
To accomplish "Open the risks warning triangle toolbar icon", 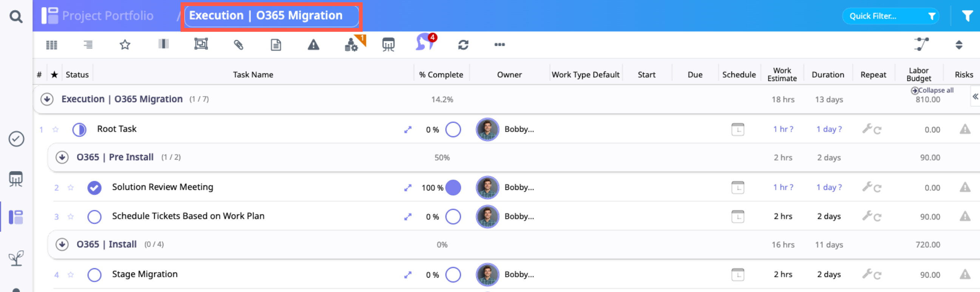I will point(313,45).
